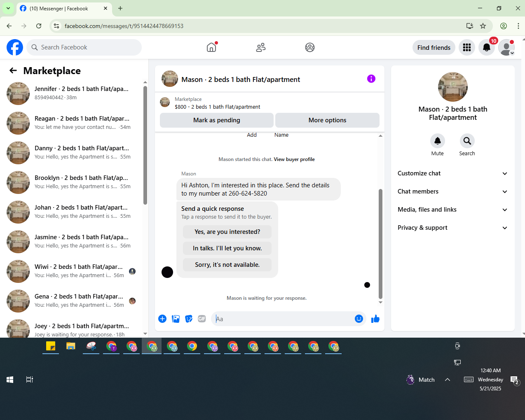Open Chrome three-dot menu
Viewport: 525px width, 420px height.
coord(518,26)
